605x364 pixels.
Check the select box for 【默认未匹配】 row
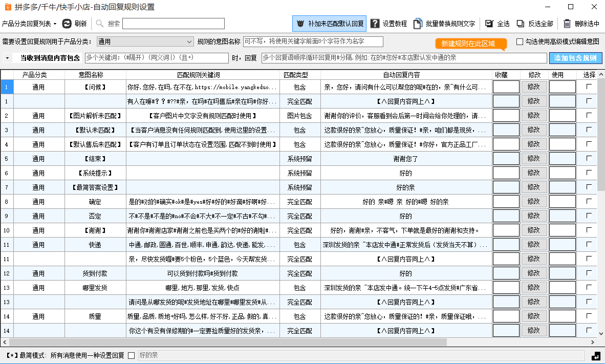[589, 130]
